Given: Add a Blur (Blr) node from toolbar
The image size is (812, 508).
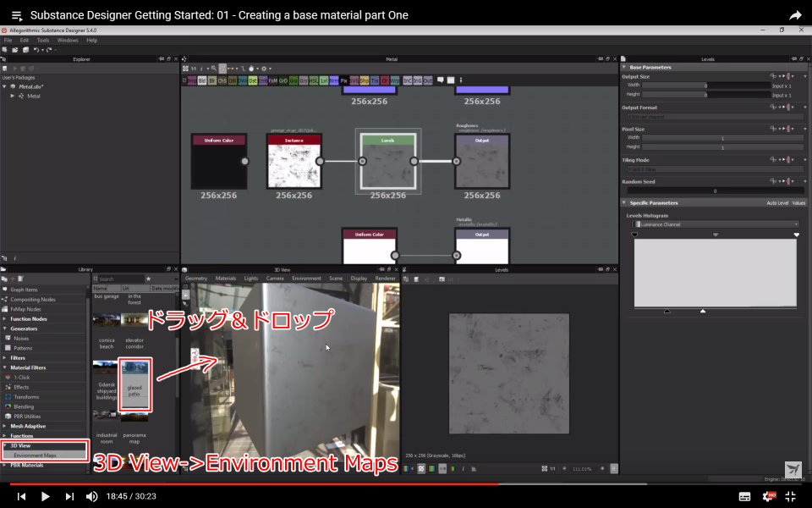Looking at the screenshot, I should pos(212,80).
